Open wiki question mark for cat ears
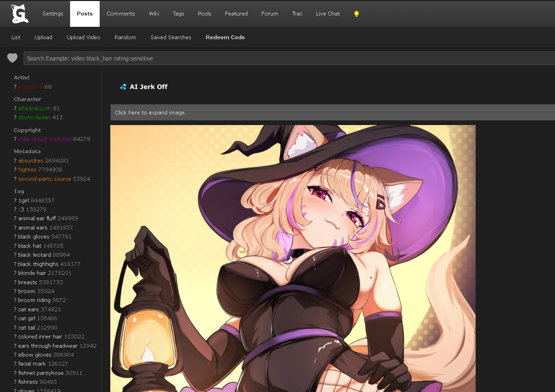This screenshot has width=555, height=392. click(x=15, y=310)
